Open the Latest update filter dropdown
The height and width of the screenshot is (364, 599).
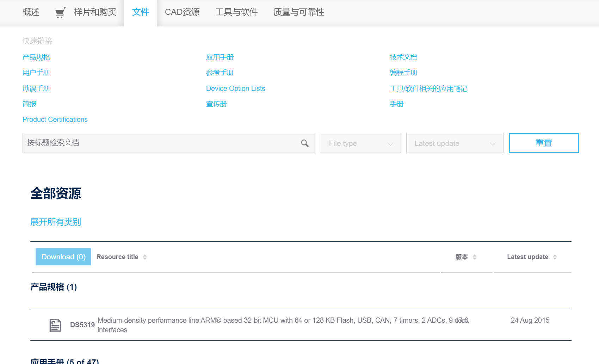click(455, 143)
